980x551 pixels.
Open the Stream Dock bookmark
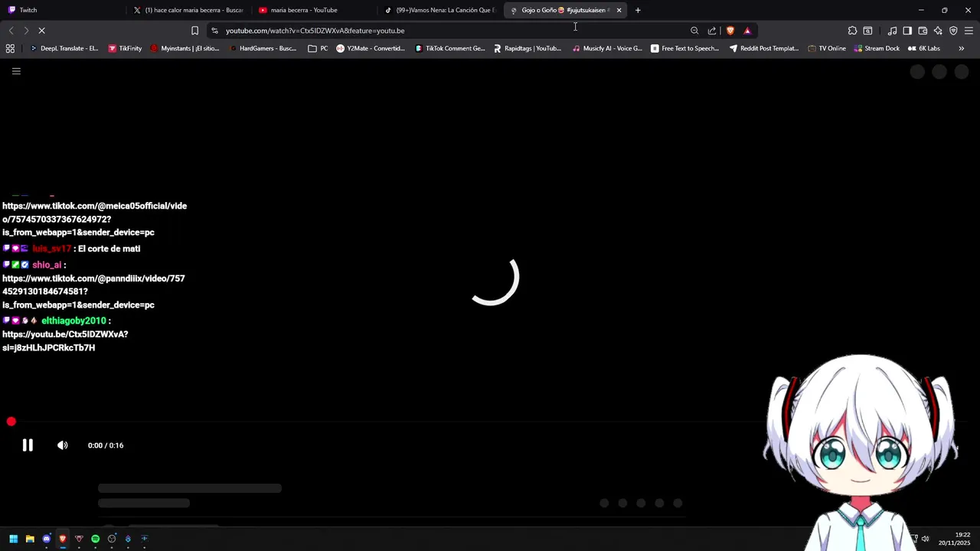click(x=877, y=48)
